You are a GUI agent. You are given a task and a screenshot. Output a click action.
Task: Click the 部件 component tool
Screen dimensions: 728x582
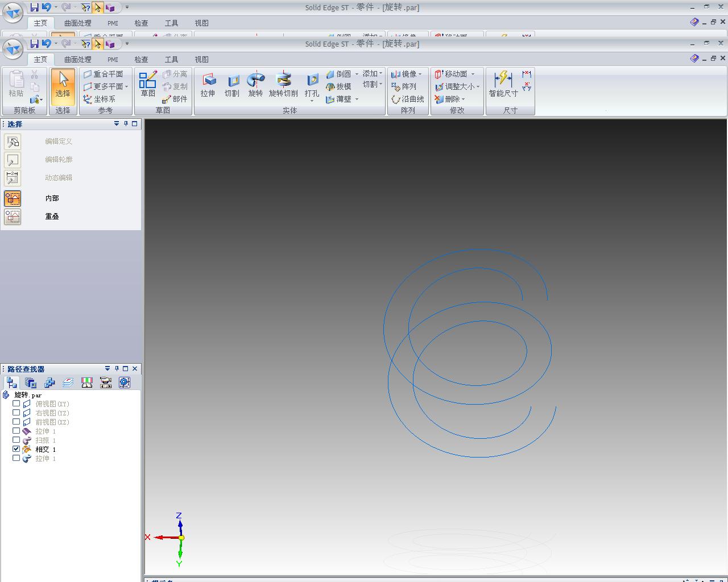coord(175,99)
